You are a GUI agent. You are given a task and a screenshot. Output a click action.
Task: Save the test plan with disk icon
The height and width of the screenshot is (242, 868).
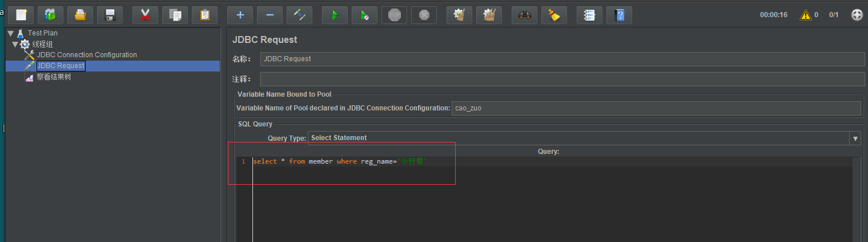click(110, 15)
